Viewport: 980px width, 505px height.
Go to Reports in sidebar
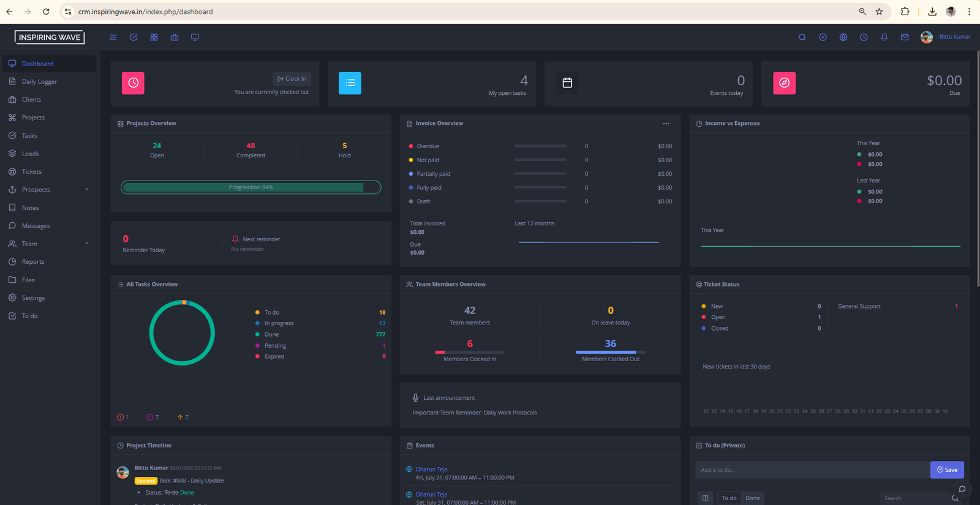(x=33, y=262)
